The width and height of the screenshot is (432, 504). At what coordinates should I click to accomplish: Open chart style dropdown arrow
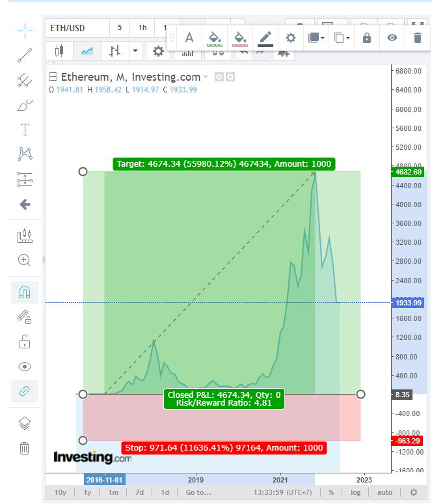pyautogui.click(x=135, y=51)
